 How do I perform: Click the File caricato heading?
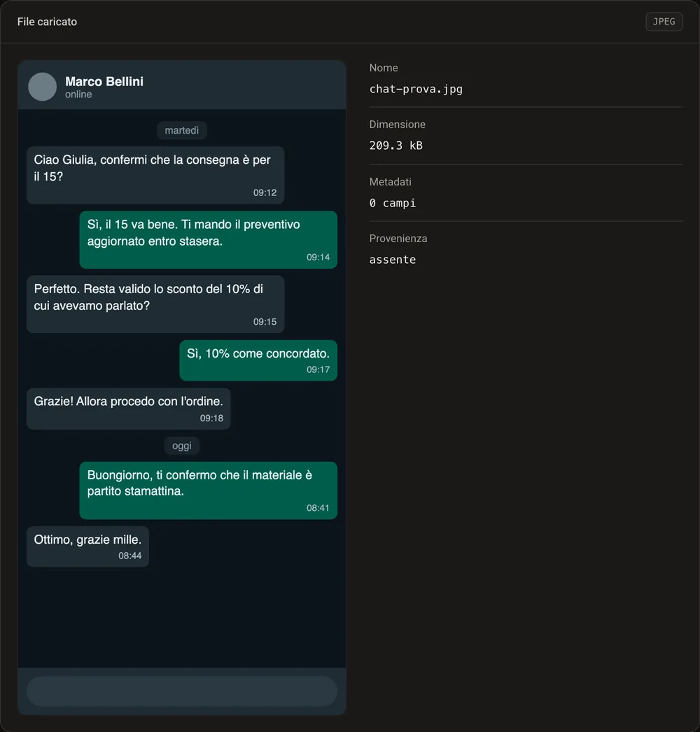point(47,22)
